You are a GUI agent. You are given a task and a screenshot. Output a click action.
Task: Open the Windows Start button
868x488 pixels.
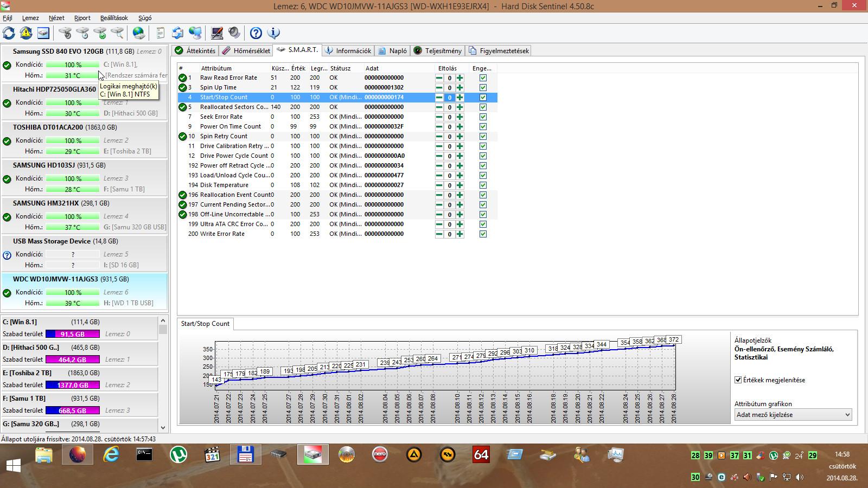[14, 465]
